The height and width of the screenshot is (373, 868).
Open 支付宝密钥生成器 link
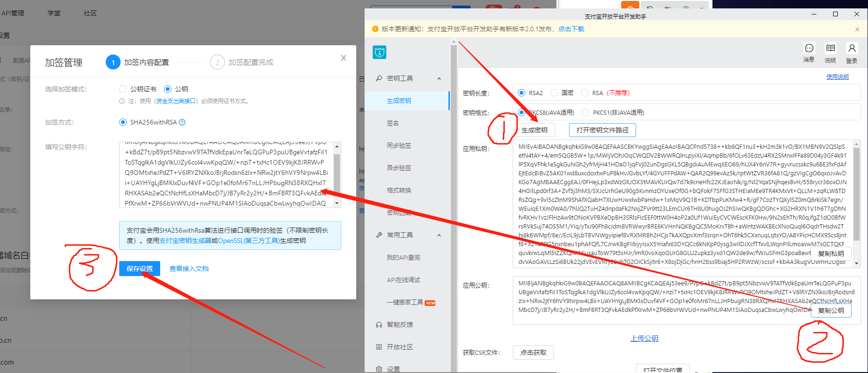point(185,241)
